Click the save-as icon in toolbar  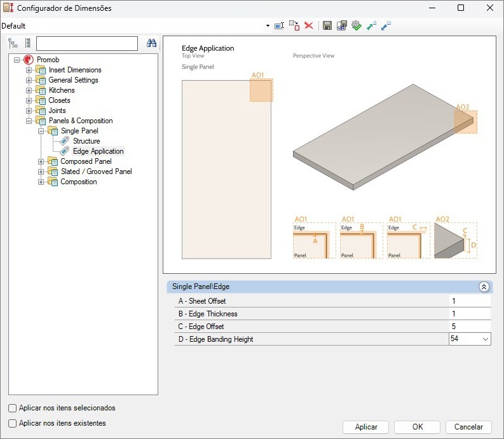coord(342,25)
